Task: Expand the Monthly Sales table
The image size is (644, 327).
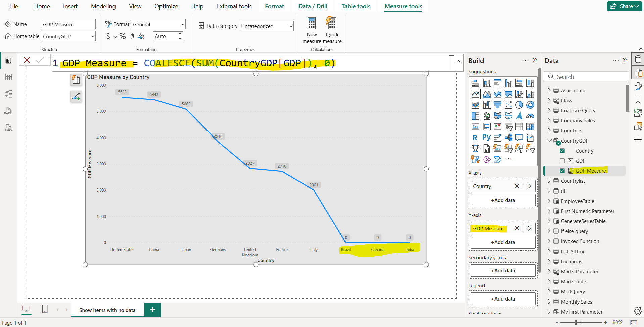Action: pyautogui.click(x=549, y=302)
